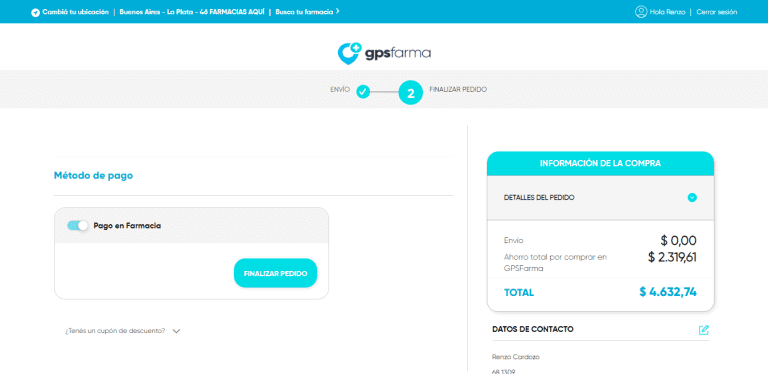Click the FINALIZAR PEDIDO button

pos(275,273)
